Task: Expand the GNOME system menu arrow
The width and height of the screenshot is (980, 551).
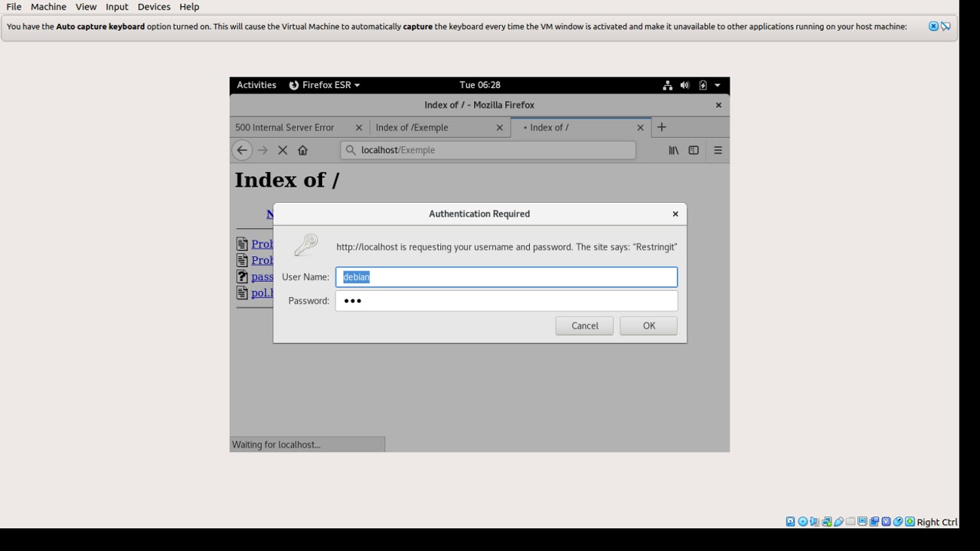Action: point(717,85)
